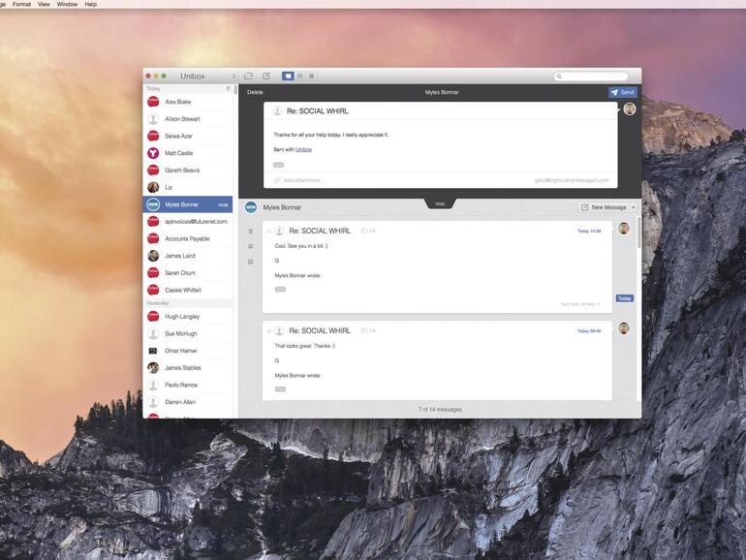Click Matt Castle's pink avatar icon

[x=153, y=153]
